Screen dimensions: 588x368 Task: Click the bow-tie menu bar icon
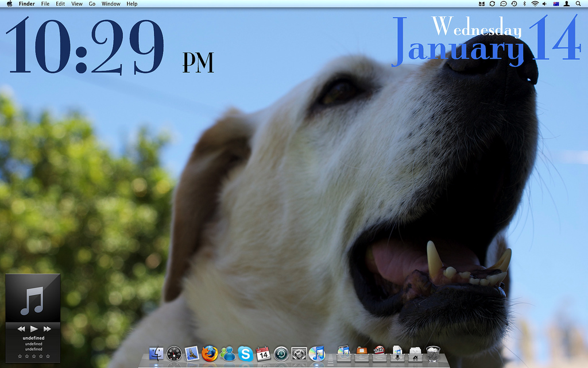click(x=482, y=4)
